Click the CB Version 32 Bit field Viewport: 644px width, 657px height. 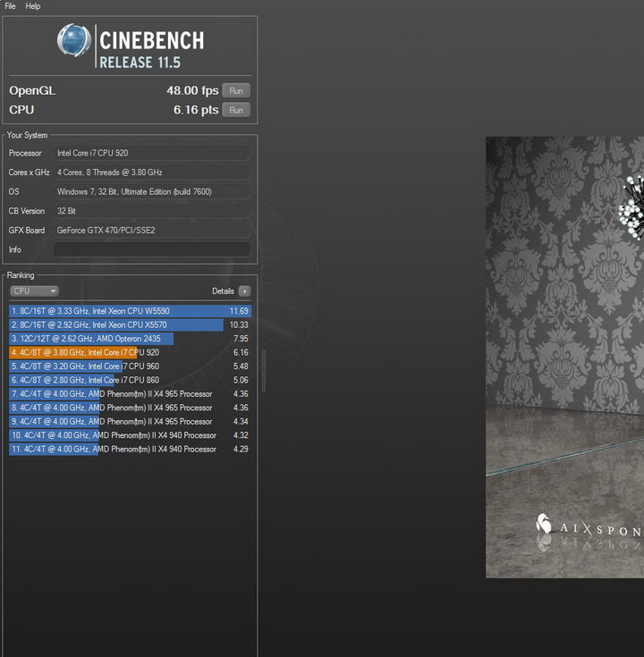pos(152,211)
